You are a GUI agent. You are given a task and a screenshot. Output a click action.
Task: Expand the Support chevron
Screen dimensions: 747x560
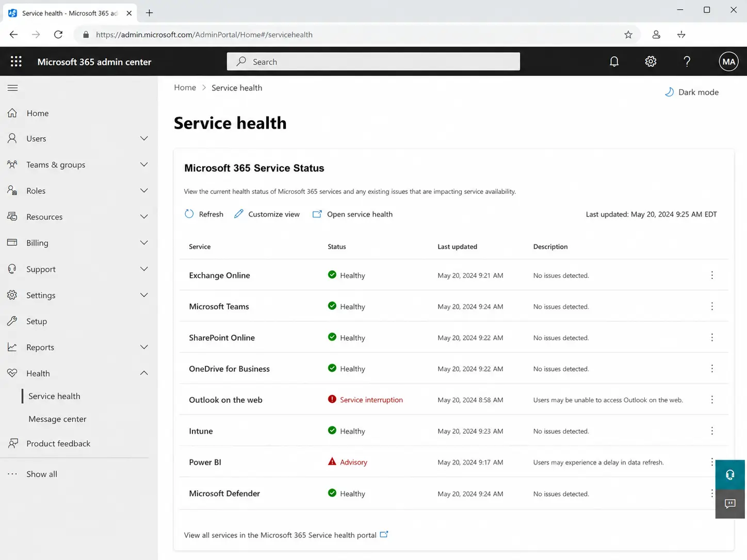coord(144,269)
